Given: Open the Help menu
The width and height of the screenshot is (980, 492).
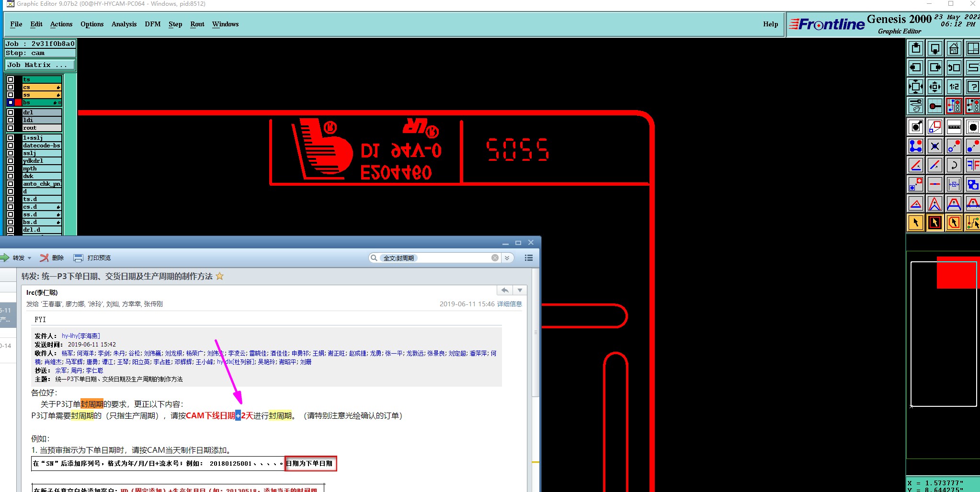Looking at the screenshot, I should [x=770, y=24].
